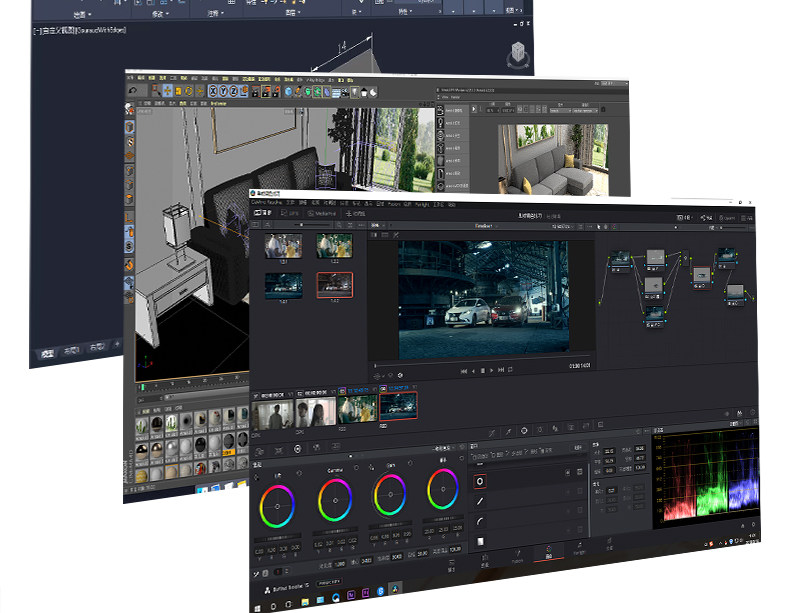Toggle the Y axis lock in Cinema 4D

223,91
